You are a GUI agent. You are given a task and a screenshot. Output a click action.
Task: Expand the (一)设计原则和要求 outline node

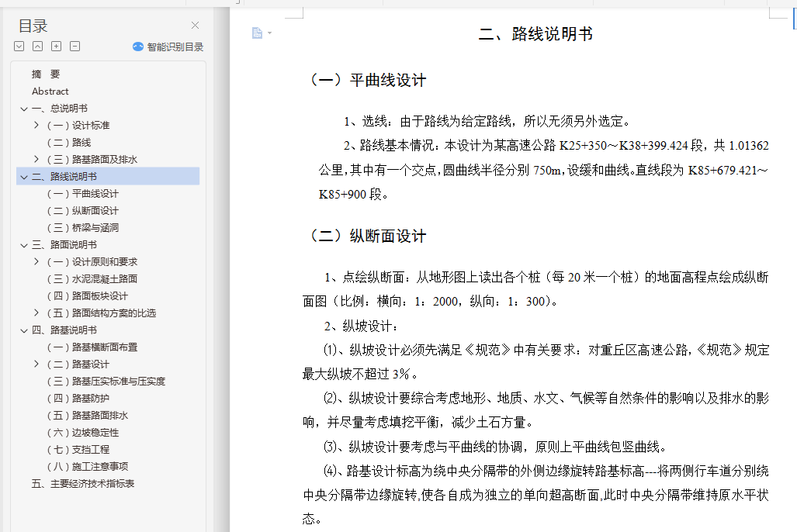coord(36,261)
